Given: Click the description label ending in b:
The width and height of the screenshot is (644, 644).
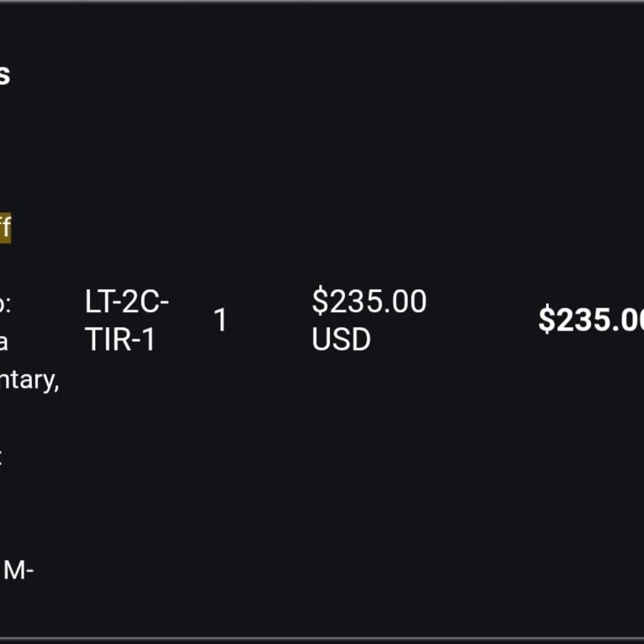Looking at the screenshot, I should (5, 303).
